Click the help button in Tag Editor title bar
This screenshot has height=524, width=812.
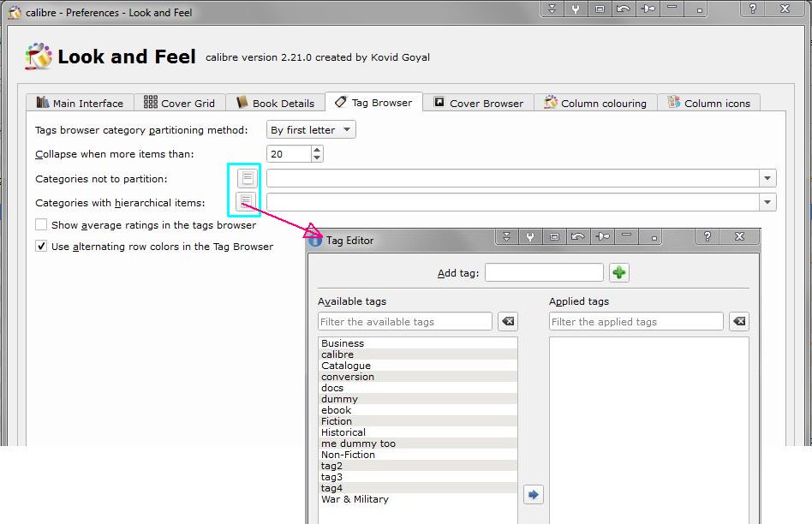(x=708, y=236)
